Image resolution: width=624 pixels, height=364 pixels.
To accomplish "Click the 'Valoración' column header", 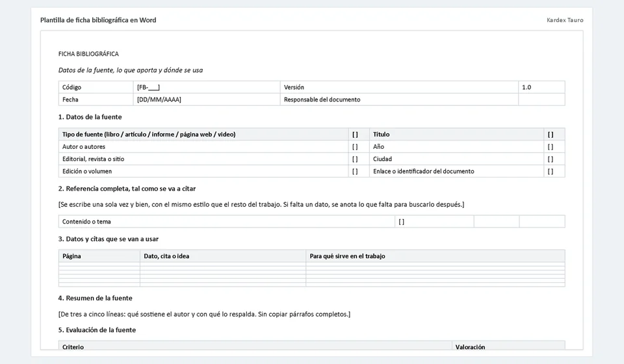I will (x=508, y=345).
